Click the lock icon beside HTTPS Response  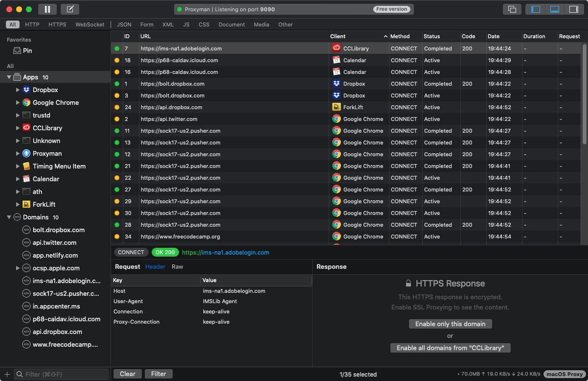tap(408, 284)
